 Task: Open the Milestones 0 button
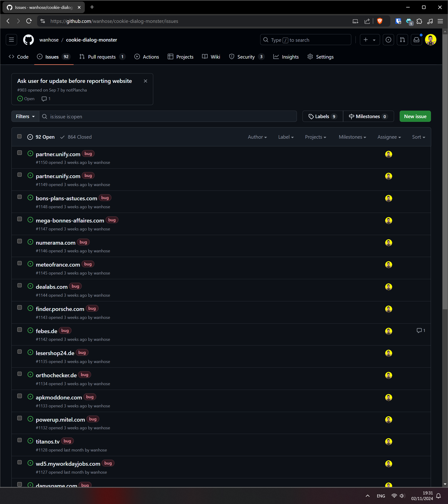point(368,116)
